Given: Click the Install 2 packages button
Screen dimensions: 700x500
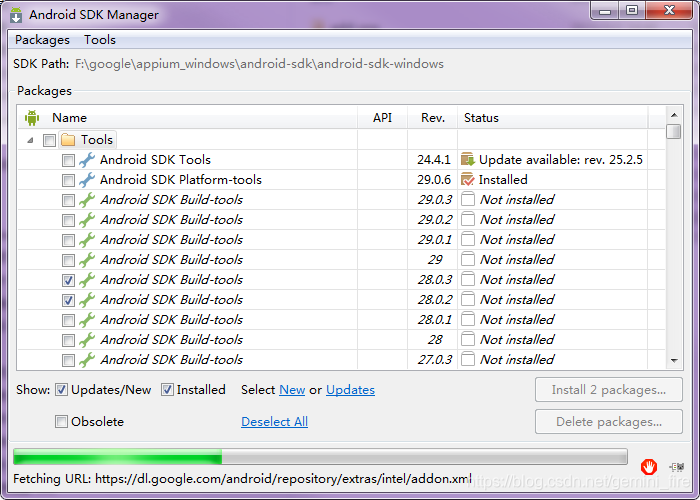Looking at the screenshot, I should click(x=608, y=390).
